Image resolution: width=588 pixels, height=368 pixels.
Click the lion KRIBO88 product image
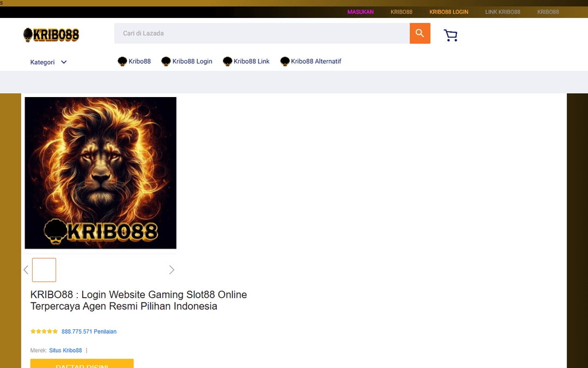[x=101, y=173]
